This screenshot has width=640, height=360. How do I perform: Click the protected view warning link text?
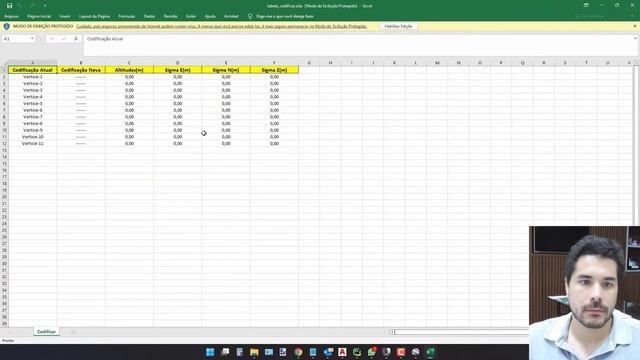[222, 26]
